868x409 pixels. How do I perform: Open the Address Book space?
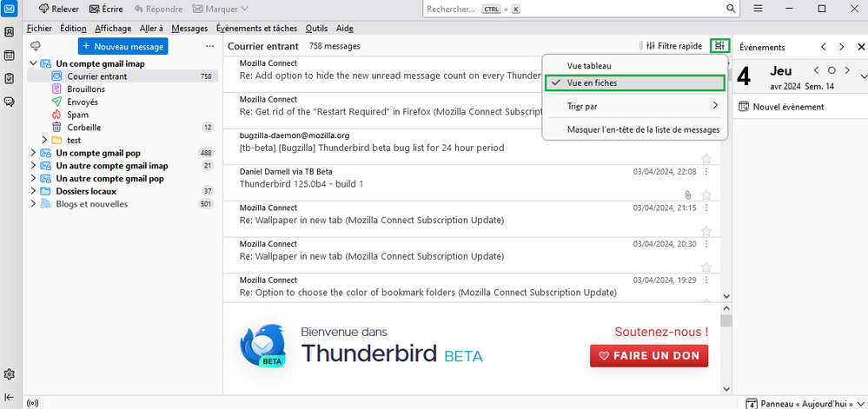coord(9,32)
